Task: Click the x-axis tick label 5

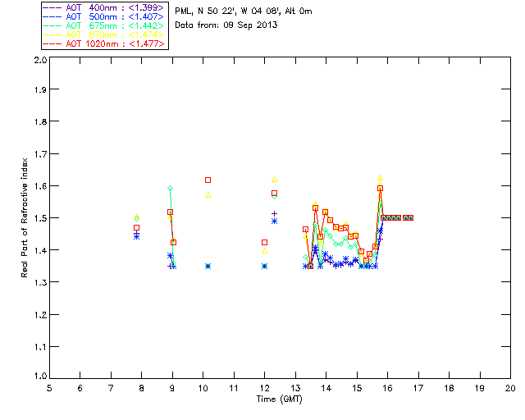Action: (x=49, y=388)
